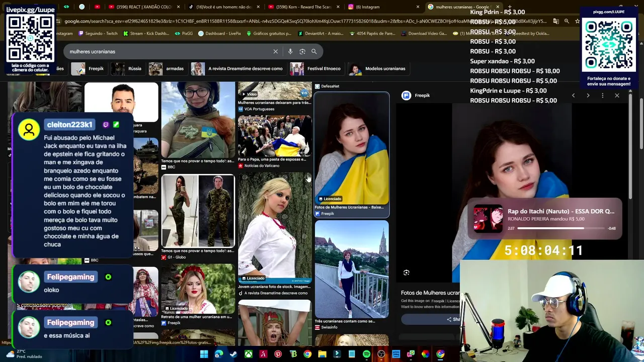This screenshot has width=644, height=362.
Task: Go to previous image in preview panel
Action: (573, 96)
